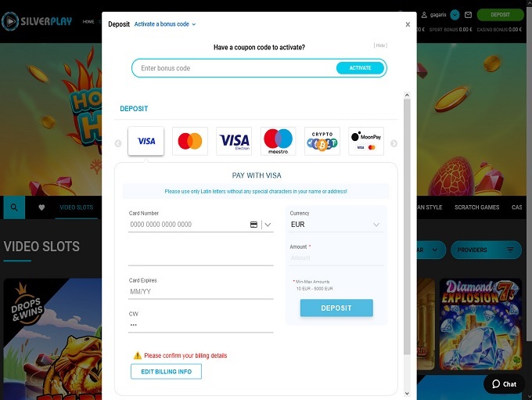
Task: Open the Video Slots tab
Action: pos(77,207)
